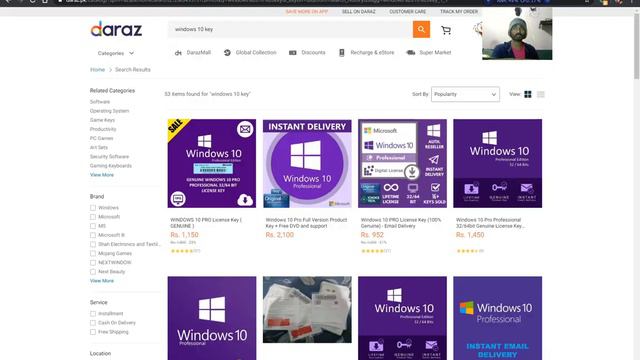Open the Instant Delivery Windows 10 product image
640x360 pixels.
307,163
